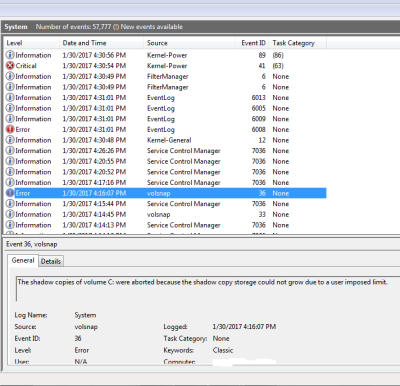This screenshot has height=386, width=400.
Task: Select the Kernel-General event at 4:30:48 PM
Action: point(165,140)
